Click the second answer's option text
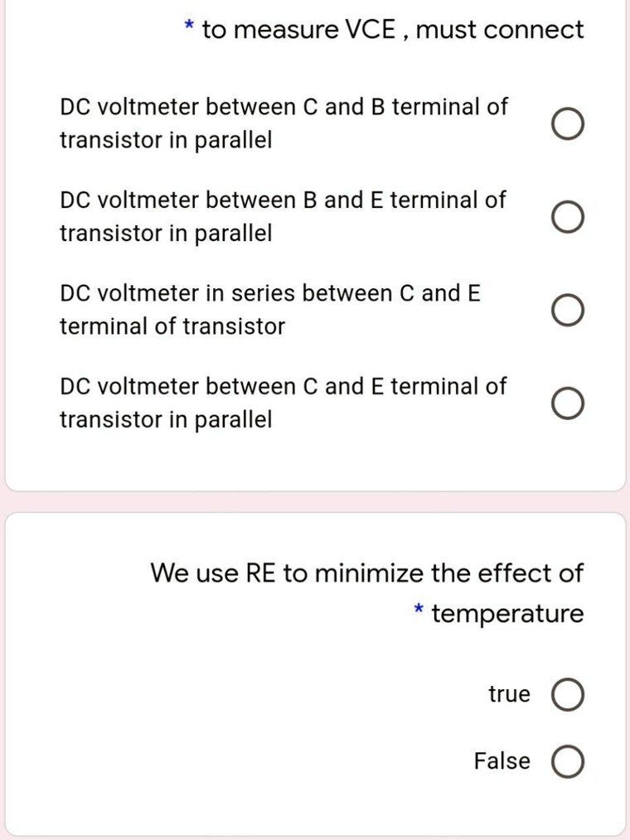Screen dimensions: 630x840 [x=282, y=216]
